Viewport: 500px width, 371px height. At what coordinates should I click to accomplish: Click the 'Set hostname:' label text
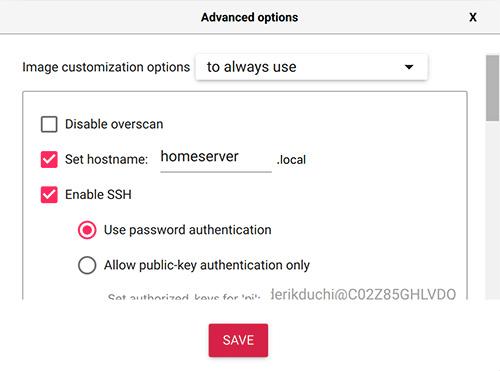pos(106,159)
